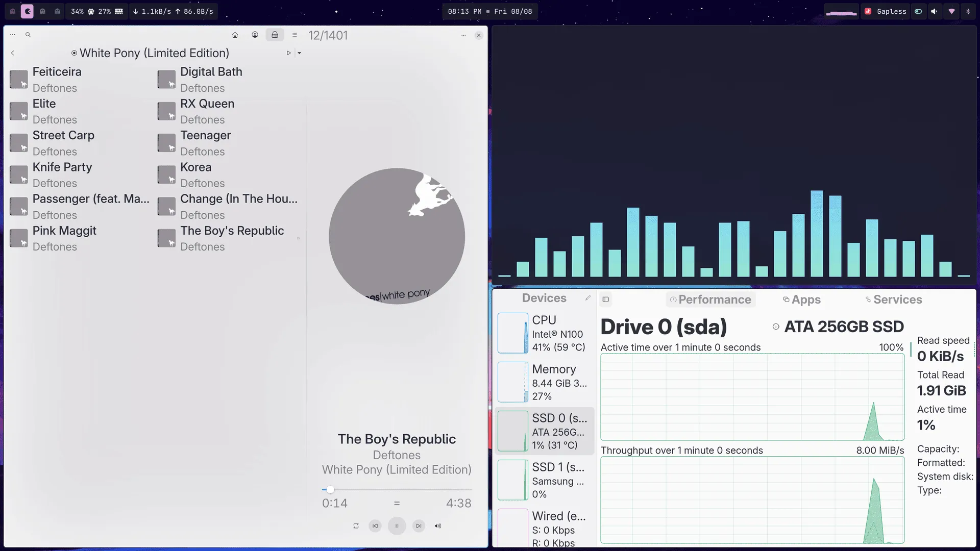
Task: Play track Teenager
Action: (x=228, y=143)
